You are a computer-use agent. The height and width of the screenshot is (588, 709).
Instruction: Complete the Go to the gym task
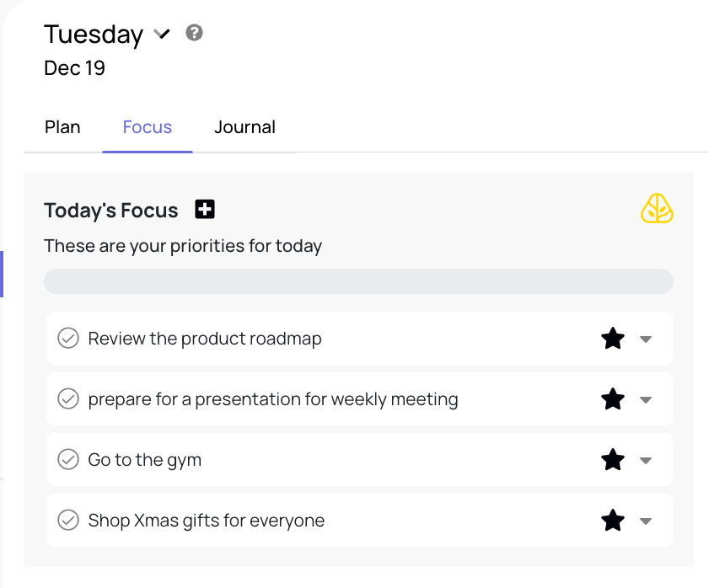click(x=67, y=460)
